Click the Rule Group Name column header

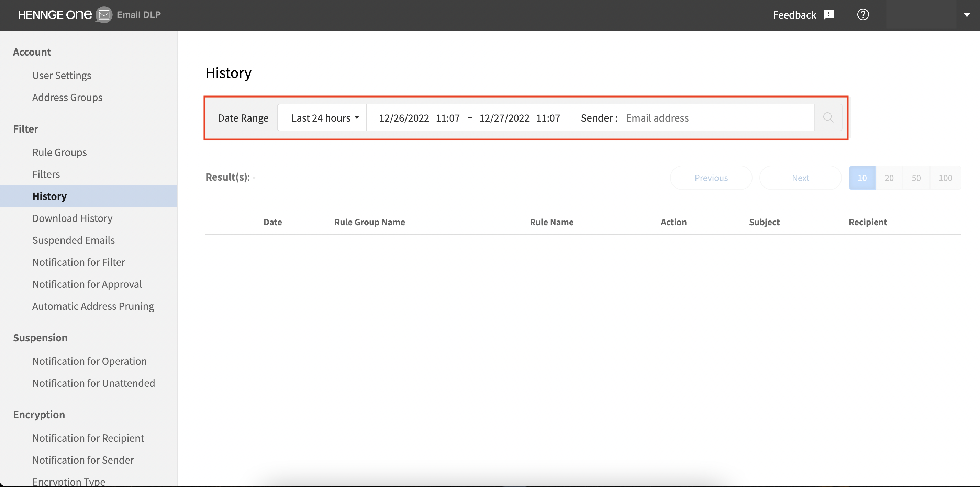369,222
